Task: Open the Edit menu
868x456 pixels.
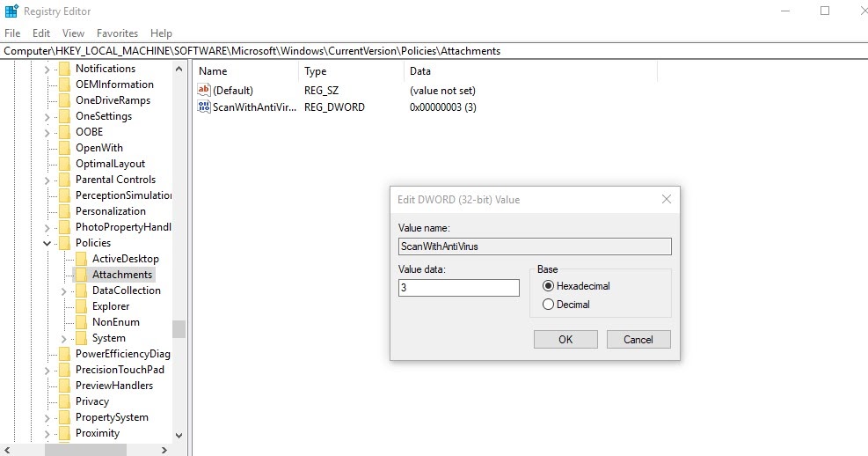Action: [41, 33]
